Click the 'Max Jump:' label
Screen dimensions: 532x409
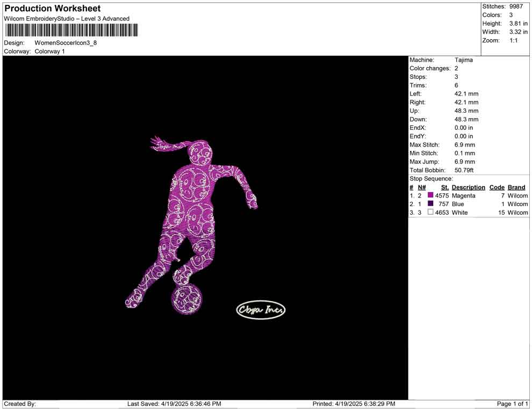(x=424, y=162)
